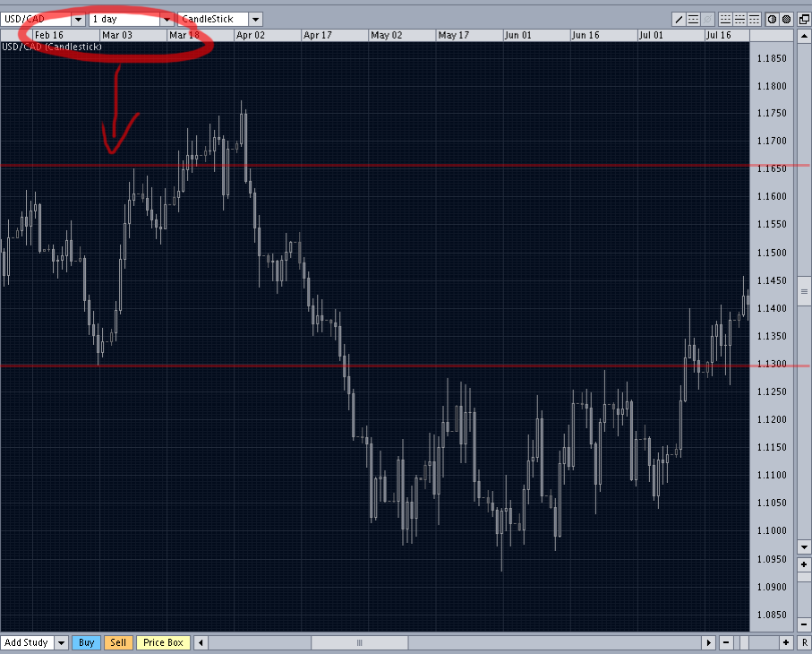Click the May 17 date label
Image resolution: width=812 pixels, height=654 pixels.
pyautogui.click(x=453, y=35)
